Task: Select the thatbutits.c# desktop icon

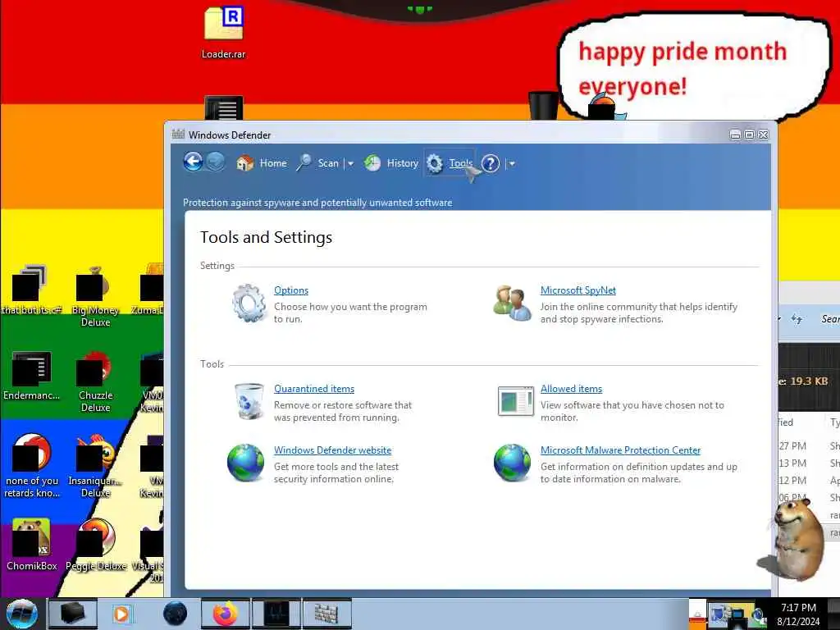Action: [31, 290]
